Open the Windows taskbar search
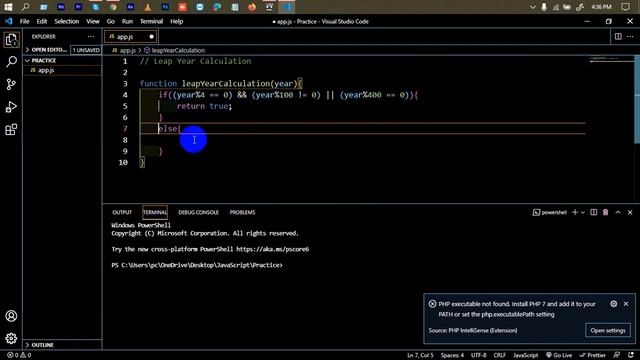Viewport: 640px width, 360px height. coord(26,7)
